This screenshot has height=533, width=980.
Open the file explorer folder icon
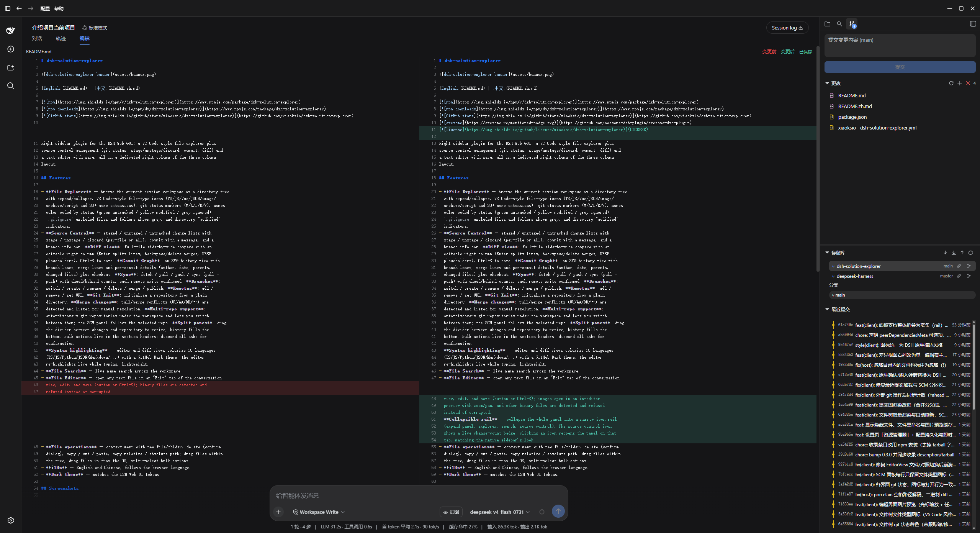pyautogui.click(x=827, y=24)
